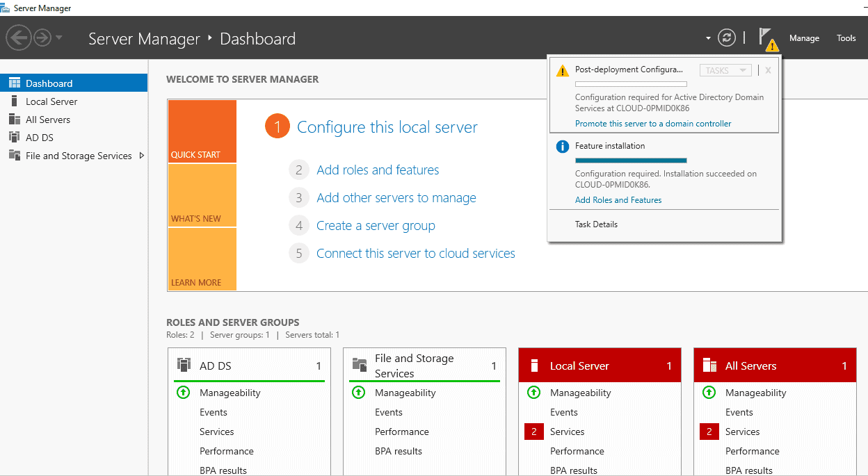Viewport: 868px width, 476px height.
Task: Click Configure this local server link
Action: click(x=387, y=127)
